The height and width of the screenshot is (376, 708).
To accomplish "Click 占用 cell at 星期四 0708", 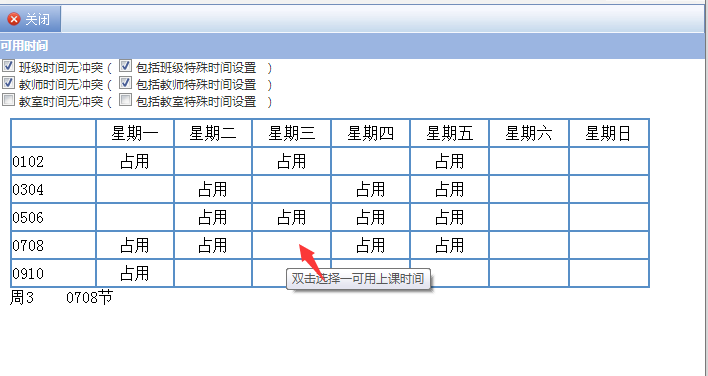I will [x=370, y=245].
